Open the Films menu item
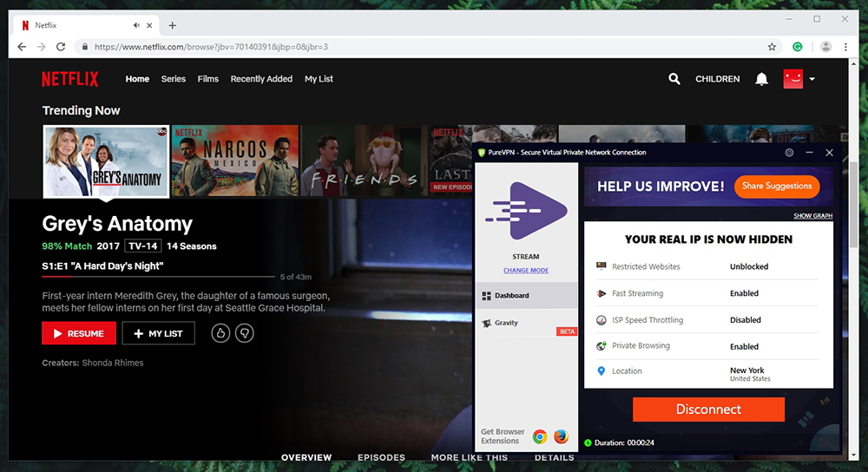The width and height of the screenshot is (868, 472). pos(208,79)
